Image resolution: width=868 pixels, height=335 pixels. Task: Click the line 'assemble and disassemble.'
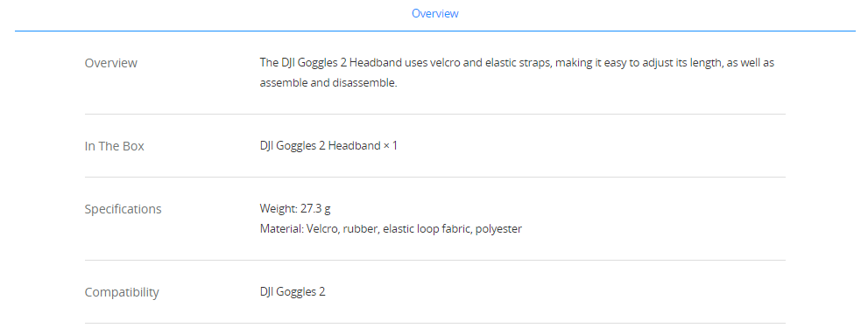tap(328, 83)
